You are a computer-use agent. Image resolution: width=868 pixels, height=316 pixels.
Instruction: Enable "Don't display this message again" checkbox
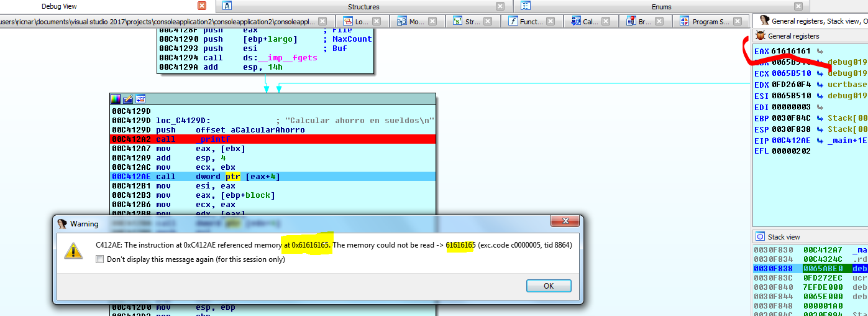(100, 259)
